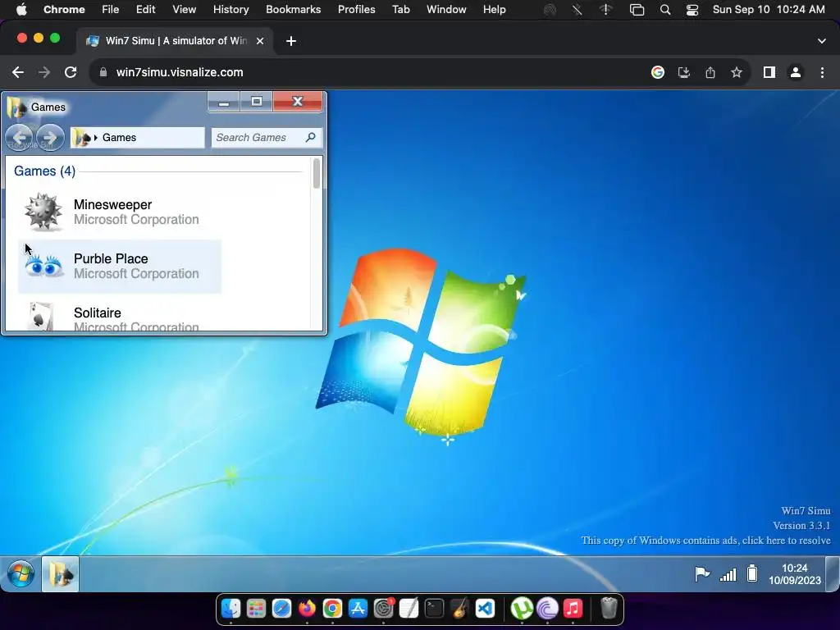Open a new Chrome tab with plus
The width and height of the screenshot is (840, 630).
pos(291,41)
